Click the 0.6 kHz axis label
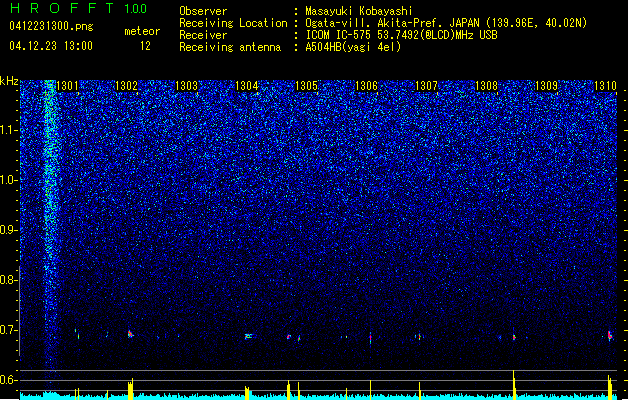The height and width of the screenshot is (400, 629). pyautogui.click(x=9, y=380)
